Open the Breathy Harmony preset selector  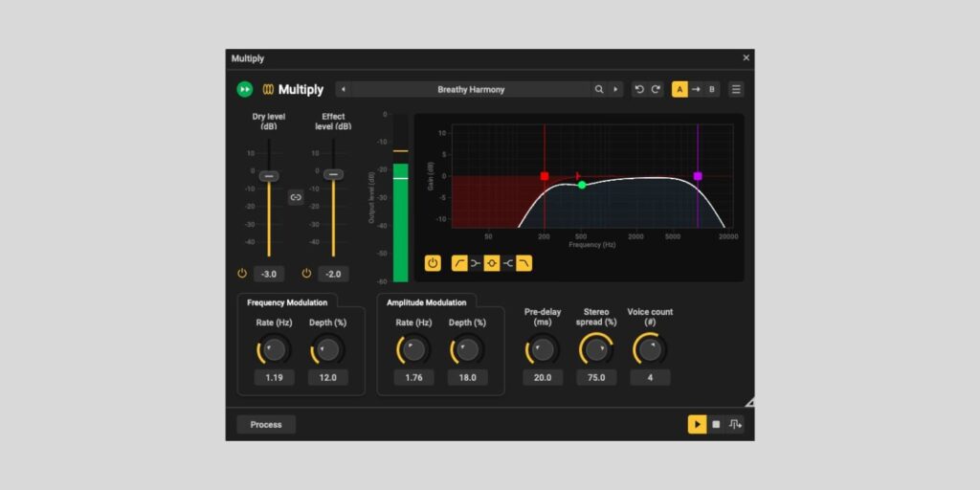tap(471, 89)
